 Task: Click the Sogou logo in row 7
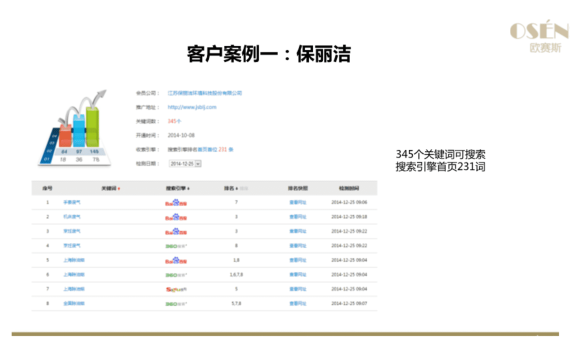[176, 289]
